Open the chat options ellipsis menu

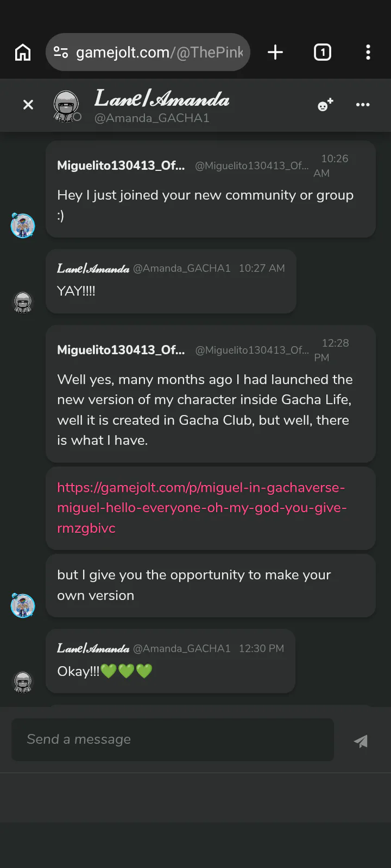363,105
